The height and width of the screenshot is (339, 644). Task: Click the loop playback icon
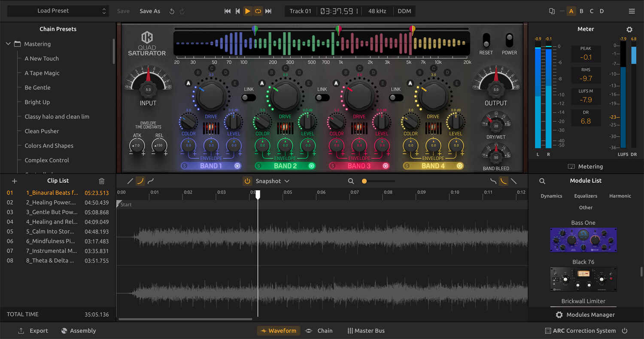(258, 11)
